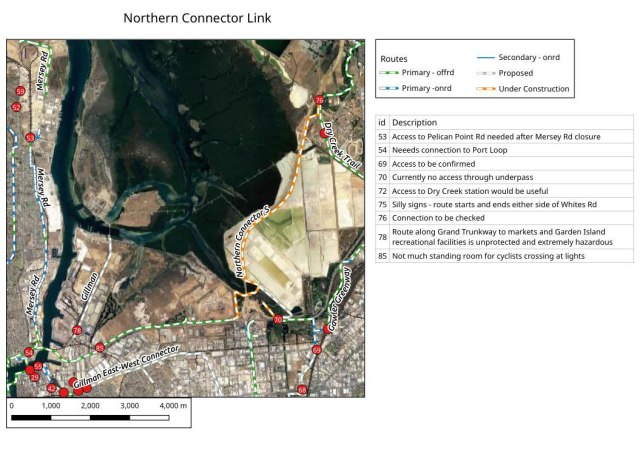Screen dimensions: 640x455
Task: Click the Primary - onrd legend entry
Action: click(420, 89)
